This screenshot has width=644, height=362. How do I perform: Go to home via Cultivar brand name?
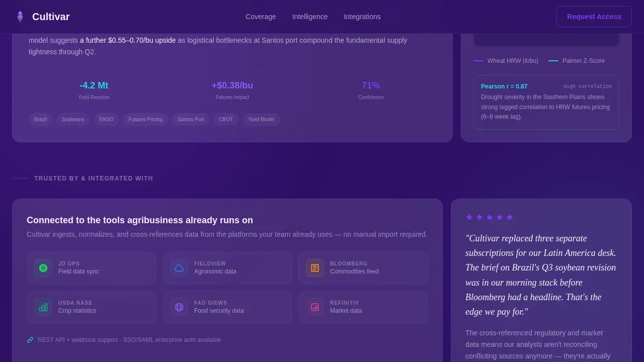click(x=51, y=17)
